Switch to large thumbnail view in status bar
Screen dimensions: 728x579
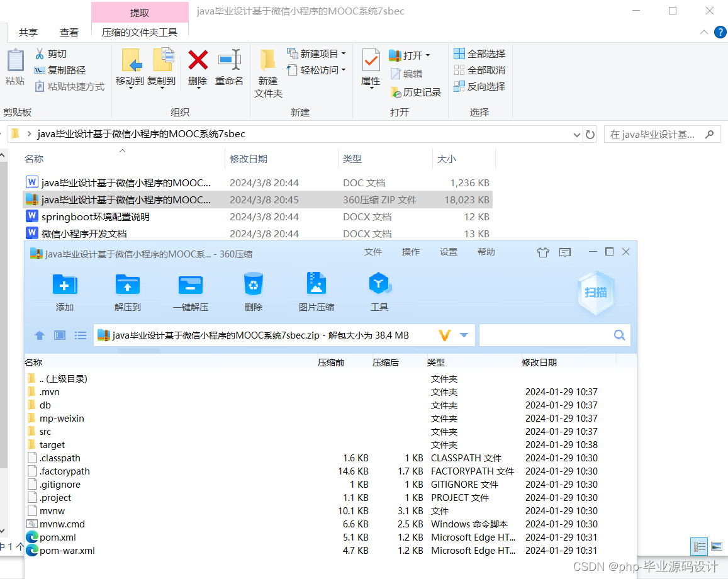click(x=717, y=546)
